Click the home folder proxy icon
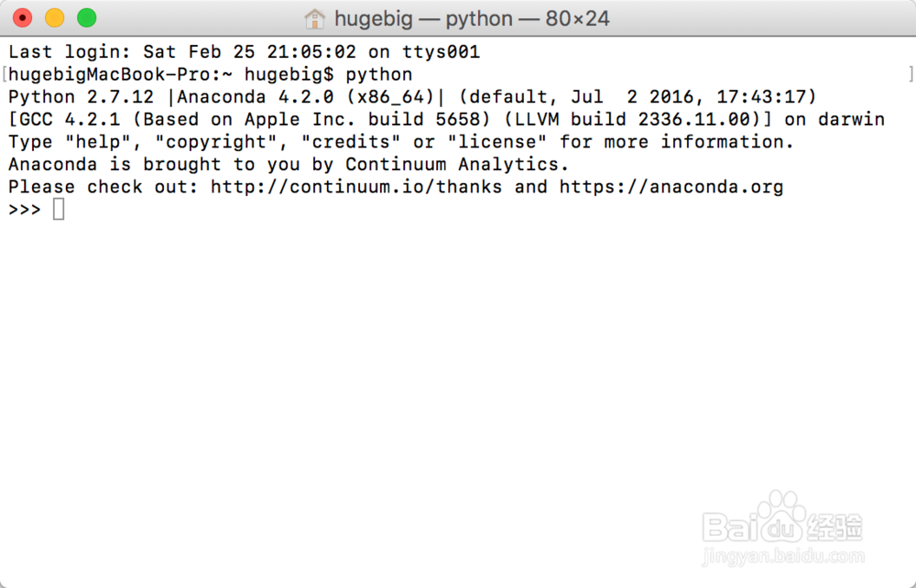 [x=315, y=18]
